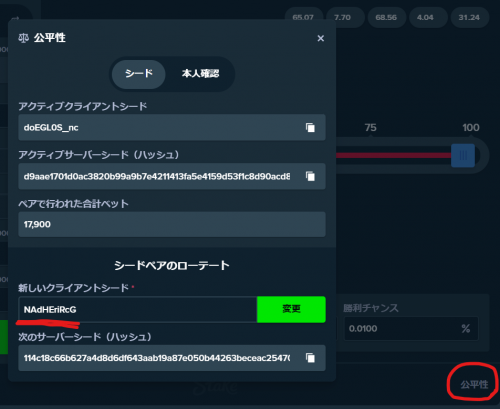The height and width of the screenshot is (409, 500).
Task: Click the アクティブクライアントシード label
Action: 83,106
